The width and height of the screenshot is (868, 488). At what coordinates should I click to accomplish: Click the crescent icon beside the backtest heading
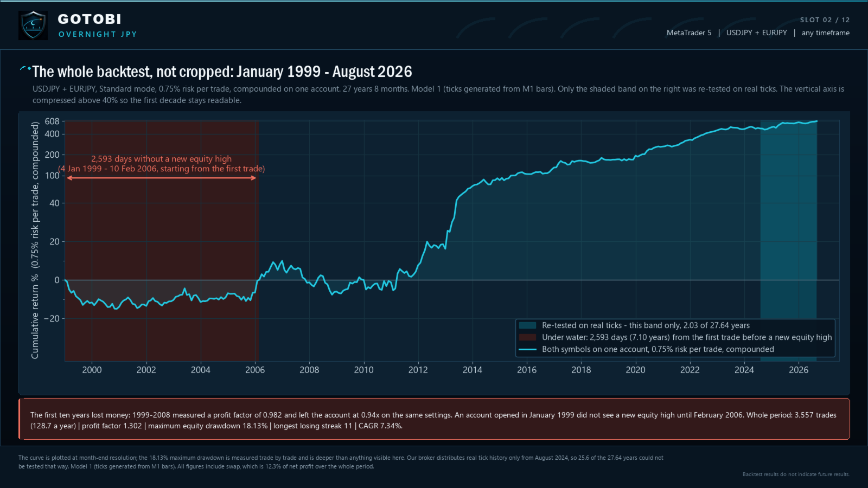point(25,69)
